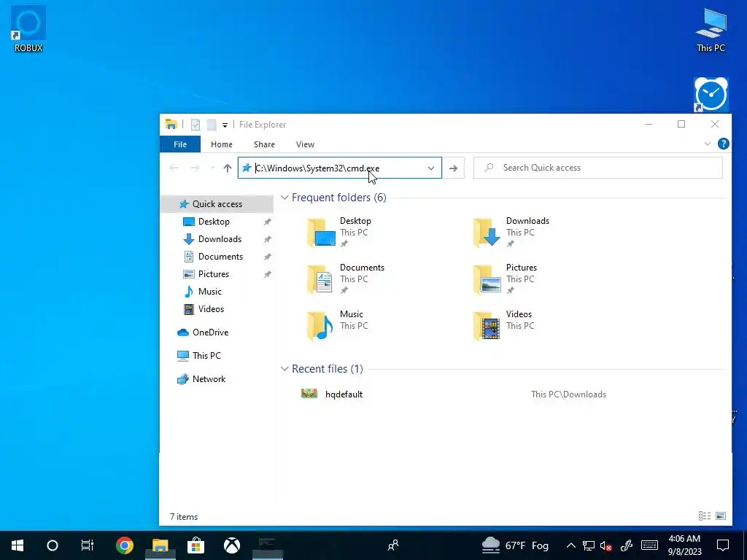This screenshot has height=560, width=747.
Task: Select the Downloads frequent folder icon
Action: [487, 233]
